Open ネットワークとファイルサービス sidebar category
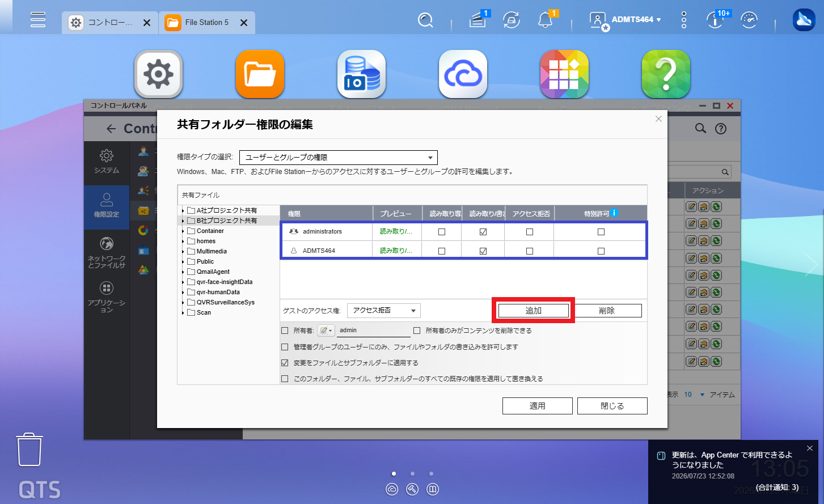 coord(107,253)
